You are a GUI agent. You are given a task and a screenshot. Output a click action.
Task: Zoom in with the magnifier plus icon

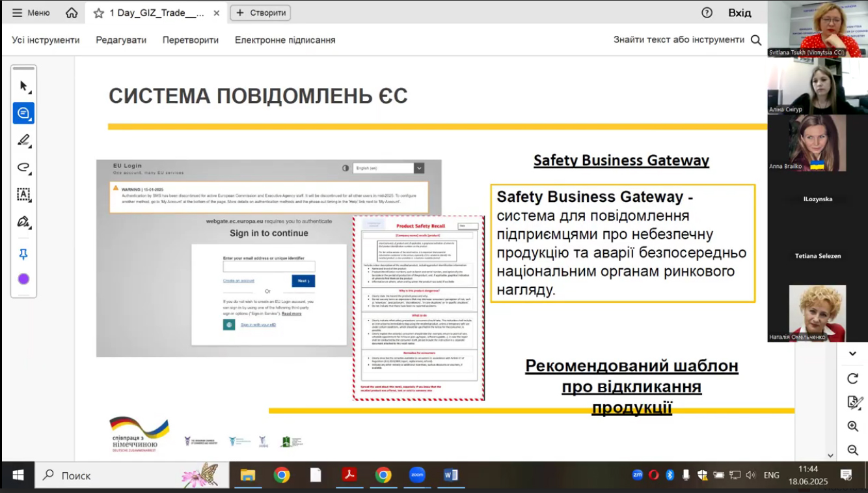[853, 426]
